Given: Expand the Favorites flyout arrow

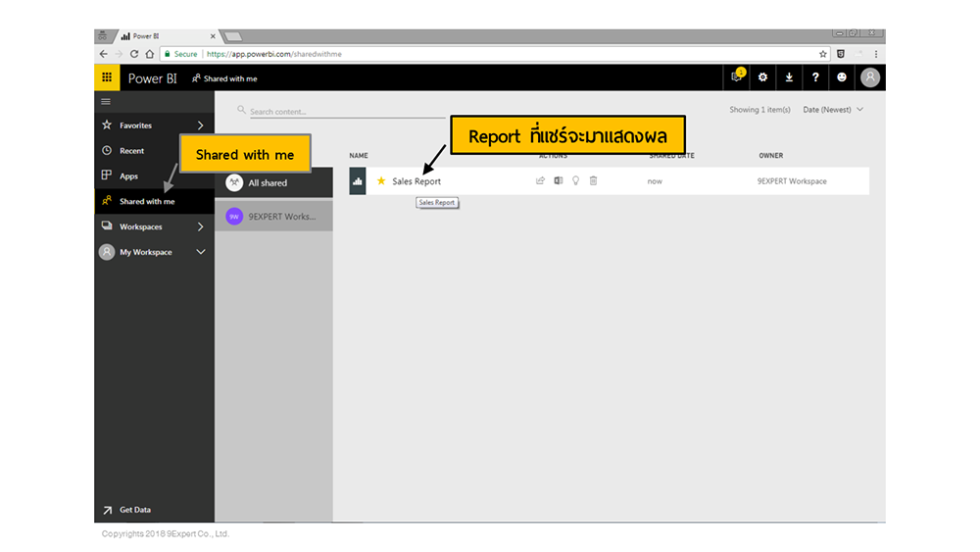Looking at the screenshot, I should pos(200,125).
